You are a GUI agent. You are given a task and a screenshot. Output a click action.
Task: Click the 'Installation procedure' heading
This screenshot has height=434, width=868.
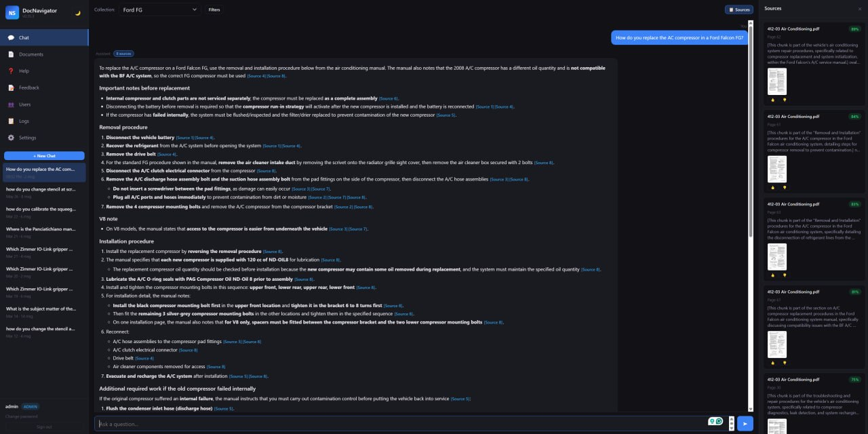[x=126, y=241]
